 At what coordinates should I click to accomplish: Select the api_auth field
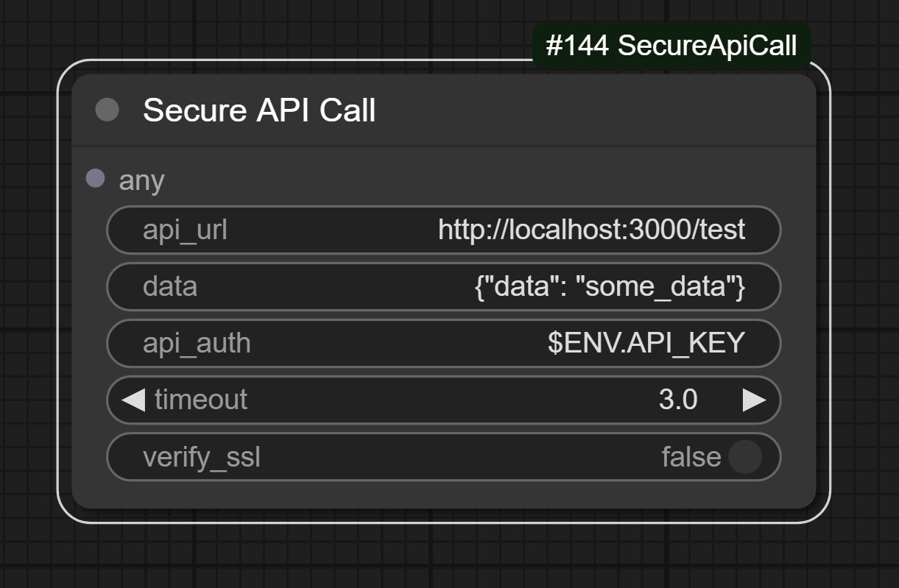coord(443,343)
